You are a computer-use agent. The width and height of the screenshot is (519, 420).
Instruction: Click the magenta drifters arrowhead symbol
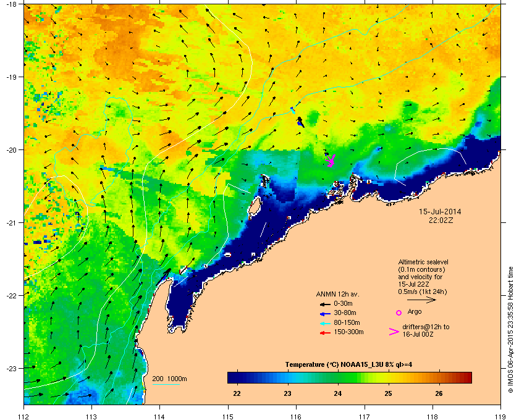[394, 332]
